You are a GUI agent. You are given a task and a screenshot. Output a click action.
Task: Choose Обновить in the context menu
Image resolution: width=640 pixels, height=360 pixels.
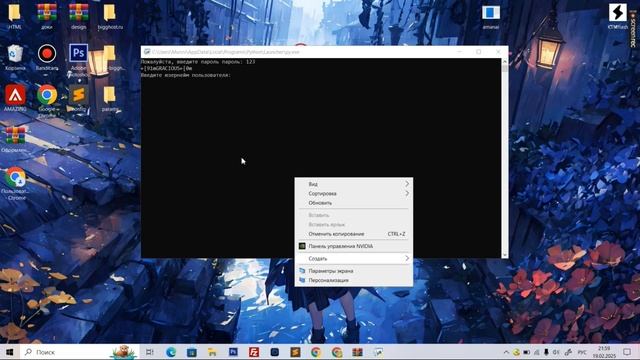pyautogui.click(x=353, y=203)
